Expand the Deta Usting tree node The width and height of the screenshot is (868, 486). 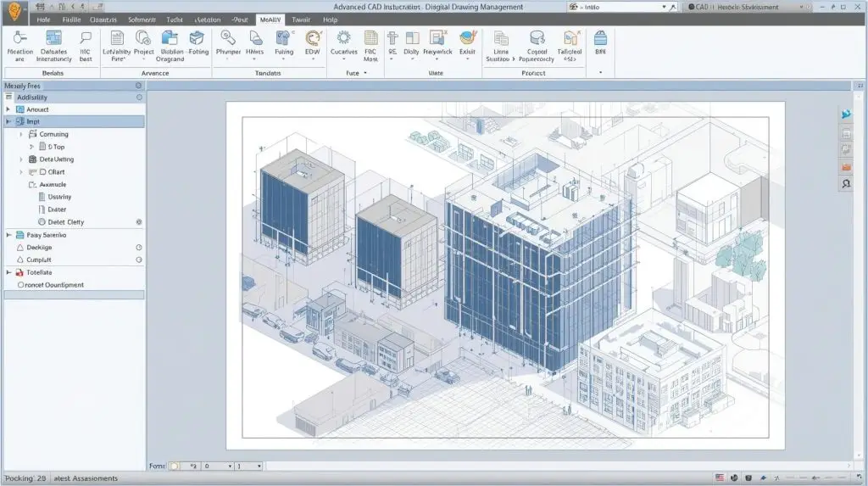point(21,159)
